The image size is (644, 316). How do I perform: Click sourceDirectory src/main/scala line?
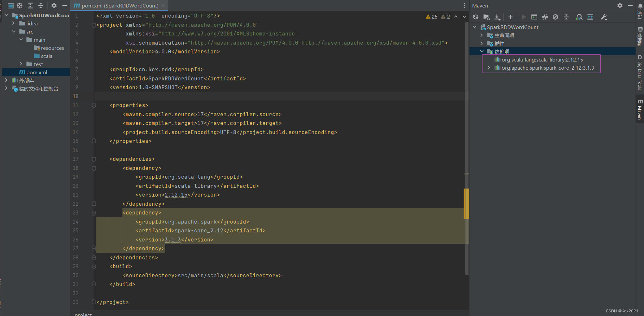(x=202, y=275)
